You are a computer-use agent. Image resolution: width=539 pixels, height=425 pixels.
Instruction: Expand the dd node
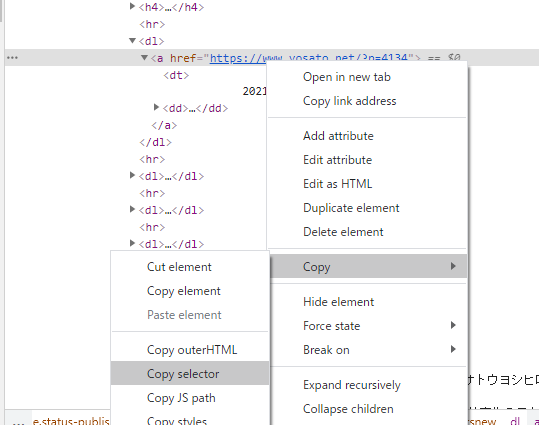click(x=156, y=108)
